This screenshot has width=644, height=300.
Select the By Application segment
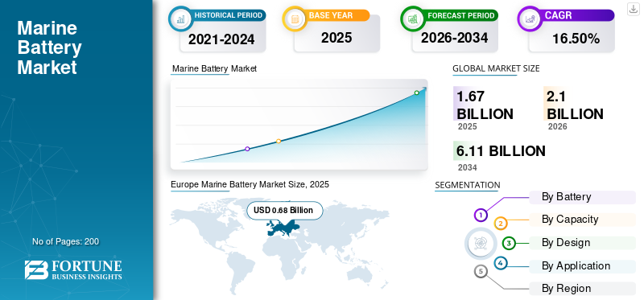click(x=582, y=266)
